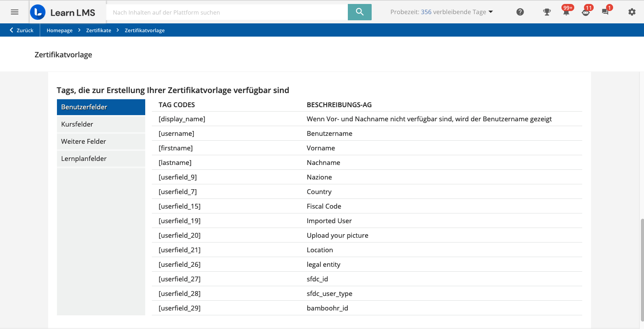The image size is (644, 329).
Task: Open Zertifikate breadcrumb link
Action: click(x=98, y=30)
